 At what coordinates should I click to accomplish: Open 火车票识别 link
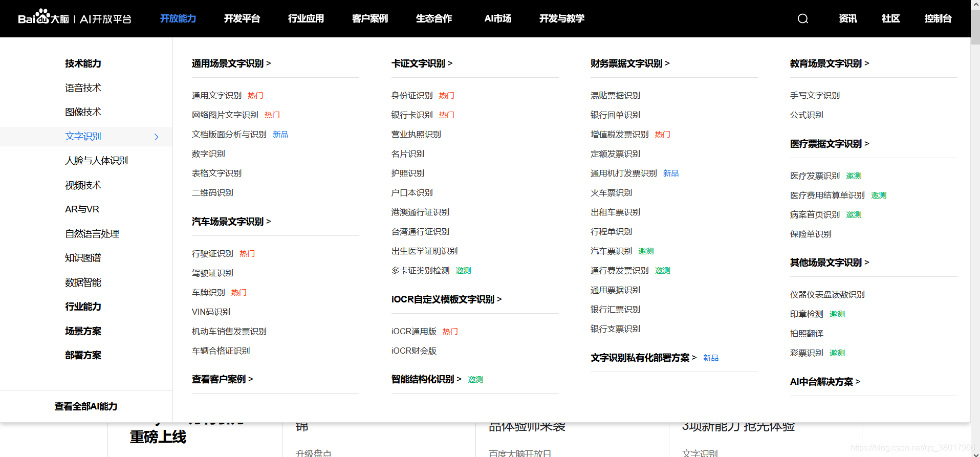click(611, 193)
